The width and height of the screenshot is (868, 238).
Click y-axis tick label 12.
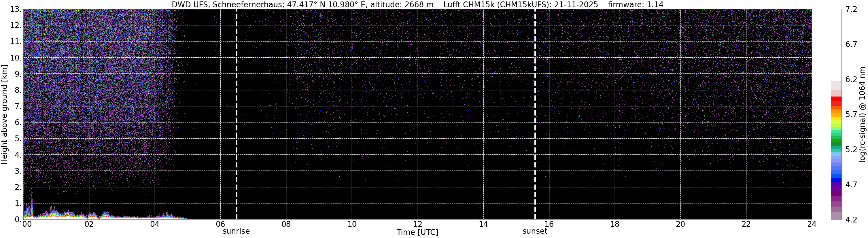click(x=16, y=26)
